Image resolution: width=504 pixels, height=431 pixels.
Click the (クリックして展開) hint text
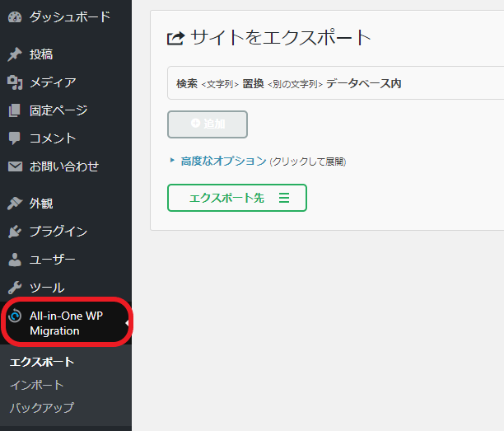308,162
